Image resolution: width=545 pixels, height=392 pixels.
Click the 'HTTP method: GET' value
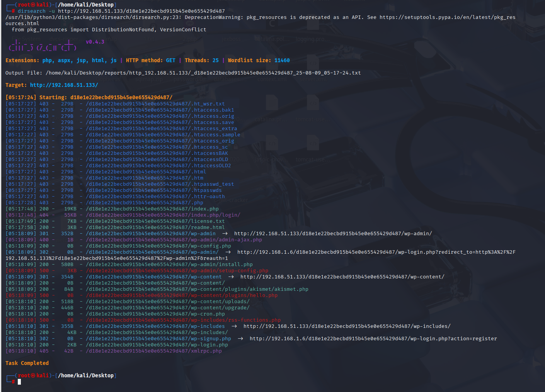tap(151, 60)
